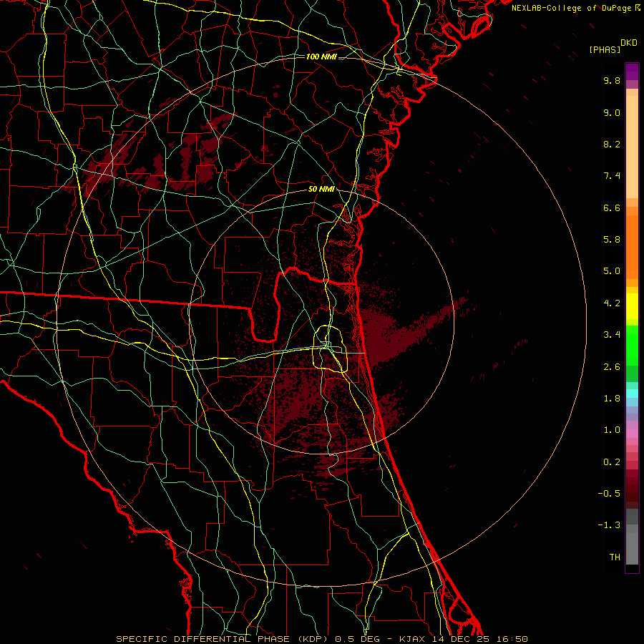Click the purple top segment of color bar
Viewport: 644px width, 644px height.
click(x=632, y=72)
